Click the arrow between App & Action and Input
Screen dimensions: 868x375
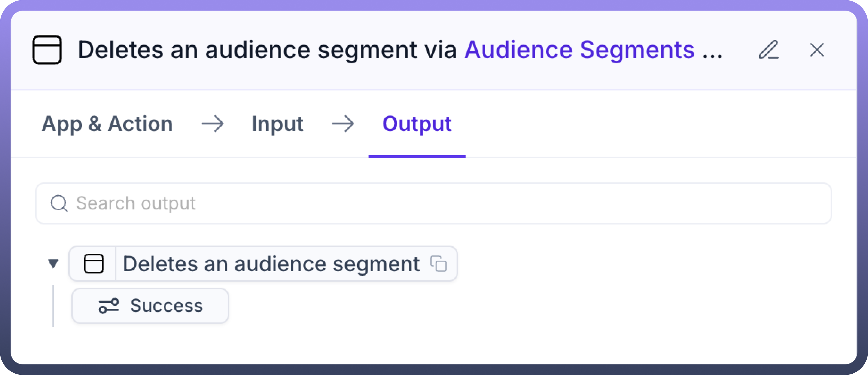[x=213, y=124]
